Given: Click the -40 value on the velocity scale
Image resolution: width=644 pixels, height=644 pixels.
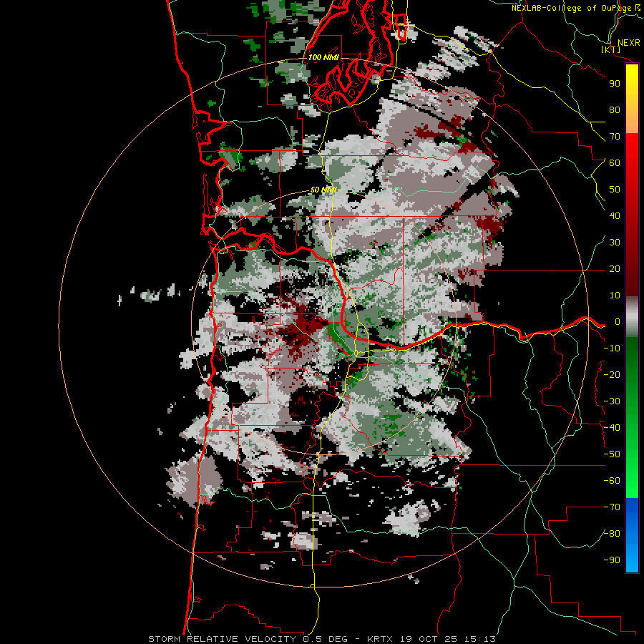Looking at the screenshot, I should tap(612, 428).
